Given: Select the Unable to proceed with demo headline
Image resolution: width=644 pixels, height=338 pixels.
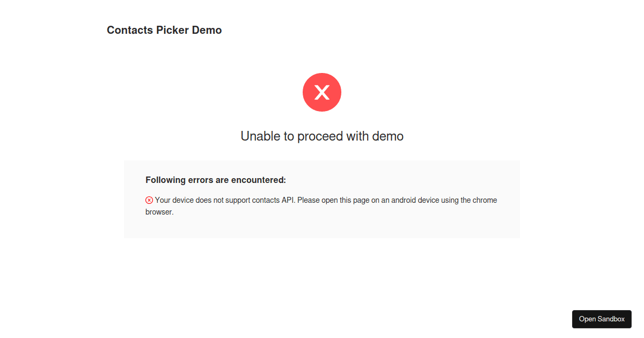Looking at the screenshot, I should click(x=322, y=136).
